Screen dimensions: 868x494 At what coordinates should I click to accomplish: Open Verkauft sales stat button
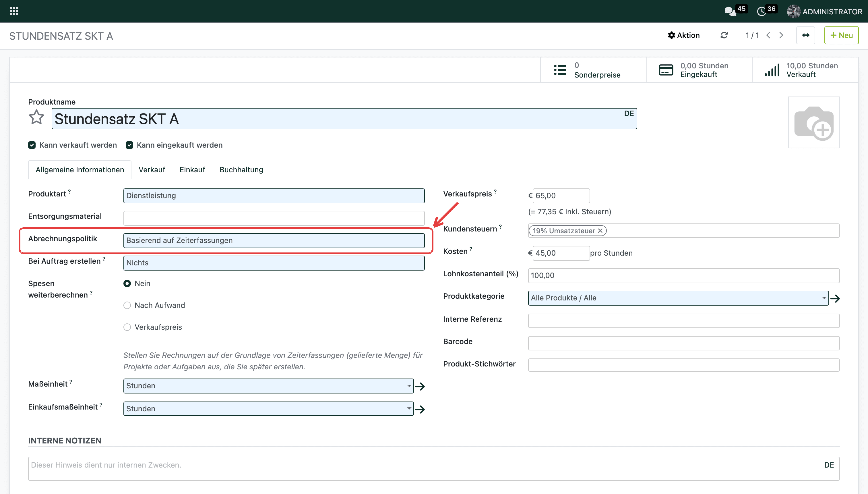click(805, 70)
